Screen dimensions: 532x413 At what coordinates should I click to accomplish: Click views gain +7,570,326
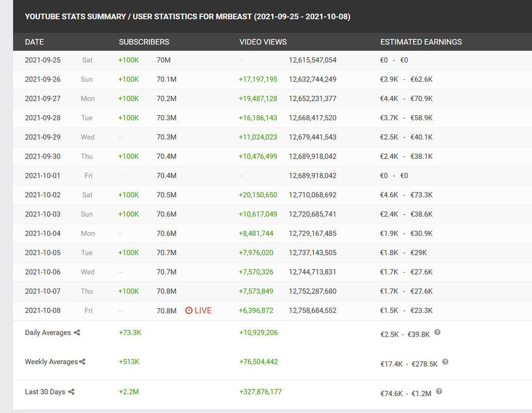tap(256, 272)
